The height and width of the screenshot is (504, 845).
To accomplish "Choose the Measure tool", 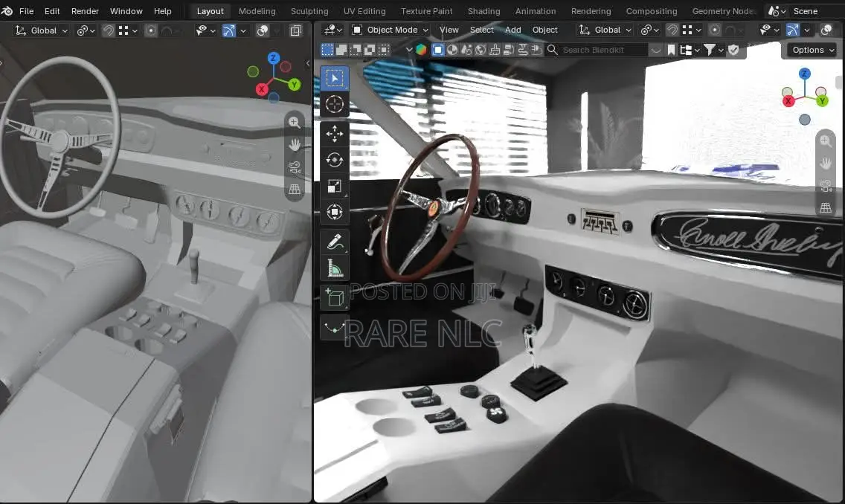I will (x=335, y=268).
